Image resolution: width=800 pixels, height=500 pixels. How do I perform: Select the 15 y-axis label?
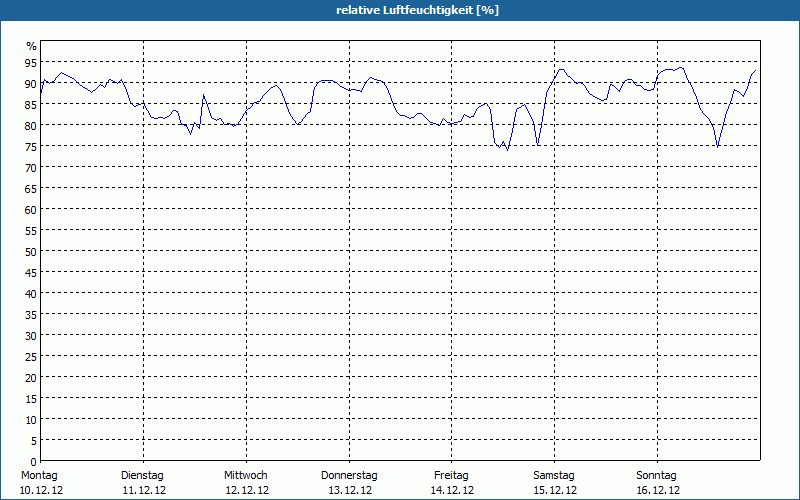coord(31,398)
